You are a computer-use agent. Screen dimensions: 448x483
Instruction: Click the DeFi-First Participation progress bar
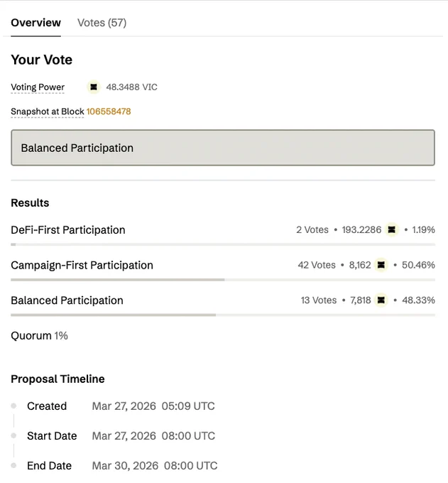pos(223,244)
